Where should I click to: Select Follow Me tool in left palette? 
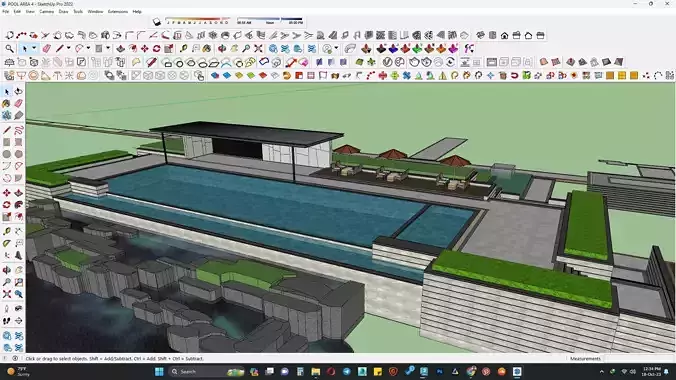(x=19, y=204)
